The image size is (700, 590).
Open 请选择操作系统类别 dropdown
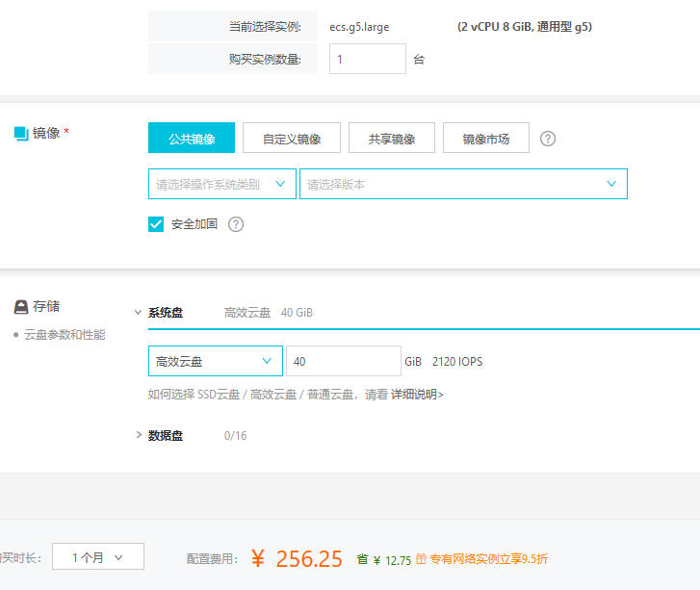(x=222, y=184)
